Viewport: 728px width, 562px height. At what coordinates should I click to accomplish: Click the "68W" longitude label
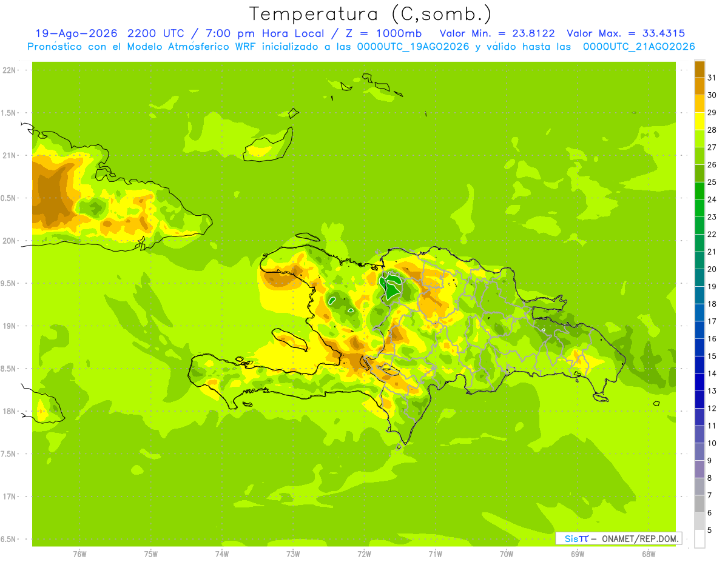pos(649,554)
